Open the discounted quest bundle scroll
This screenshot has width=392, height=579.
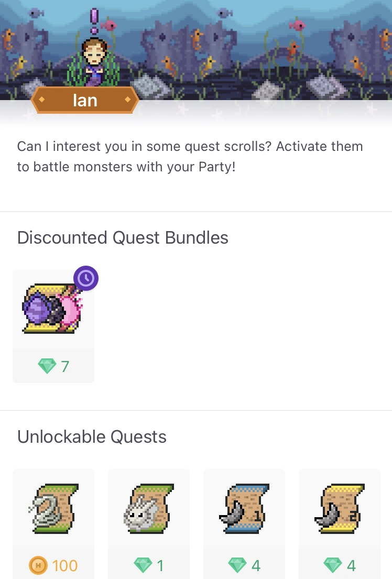(52, 309)
